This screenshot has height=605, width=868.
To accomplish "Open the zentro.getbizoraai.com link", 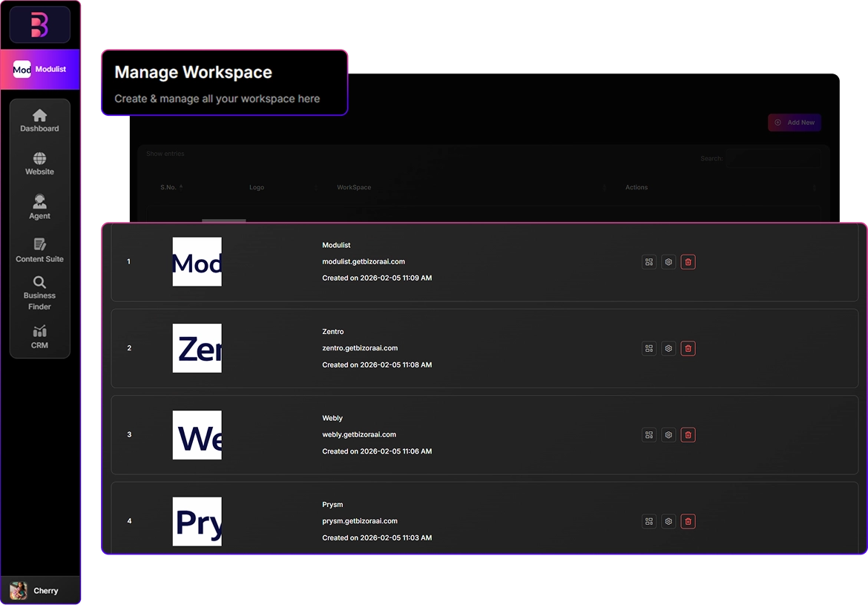I will pos(360,348).
